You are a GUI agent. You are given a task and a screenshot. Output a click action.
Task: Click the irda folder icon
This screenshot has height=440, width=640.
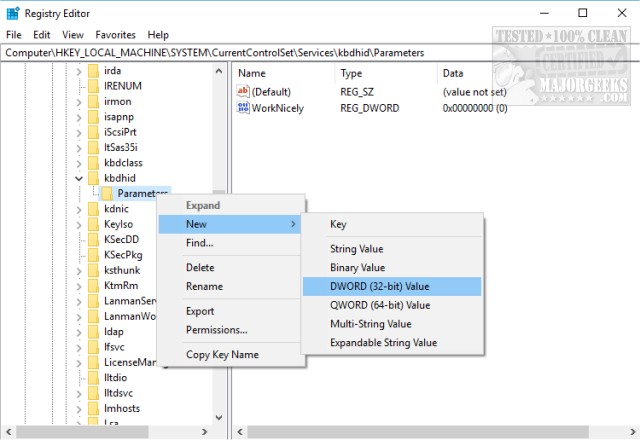(93, 71)
